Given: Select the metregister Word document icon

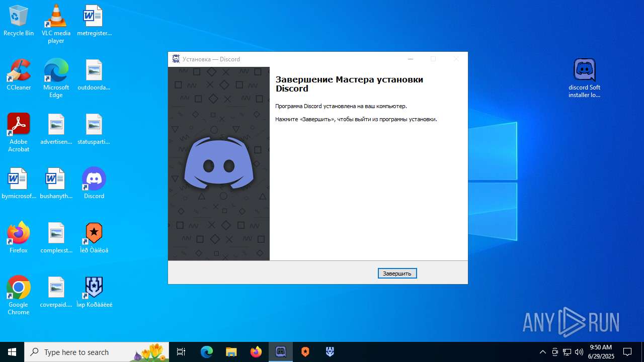Looking at the screenshot, I should click(x=94, y=21).
